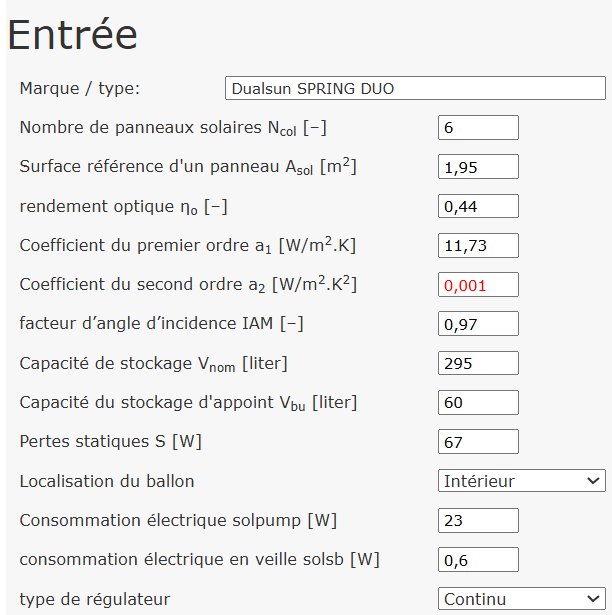This screenshot has height=615, width=612.
Task: Focus the veille solsb consumption field
Action: click(478, 560)
